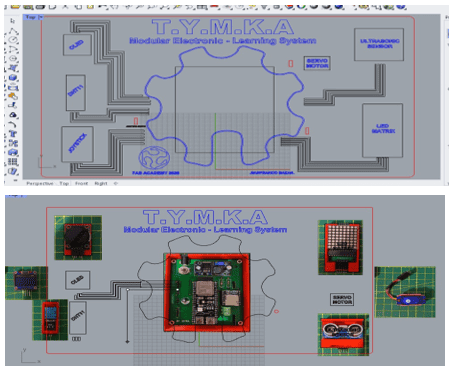This screenshot has width=450, height=371.
Task: Click the cylinder-shaped solid tool icon
Action: pyautogui.click(x=13, y=87)
